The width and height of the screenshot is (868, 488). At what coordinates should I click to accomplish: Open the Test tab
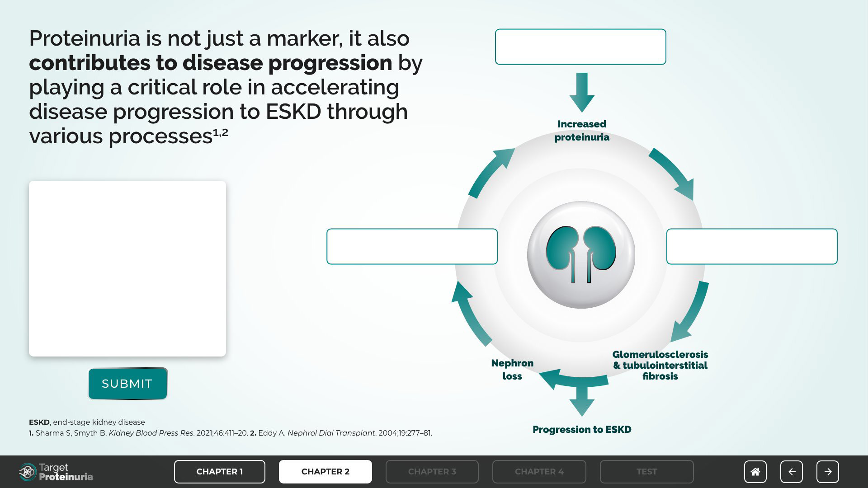point(646,472)
